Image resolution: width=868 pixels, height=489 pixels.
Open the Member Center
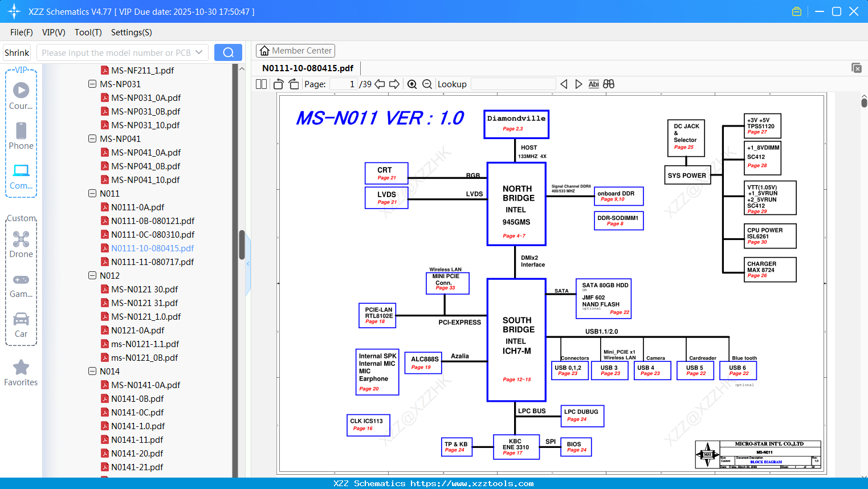[x=295, y=51]
